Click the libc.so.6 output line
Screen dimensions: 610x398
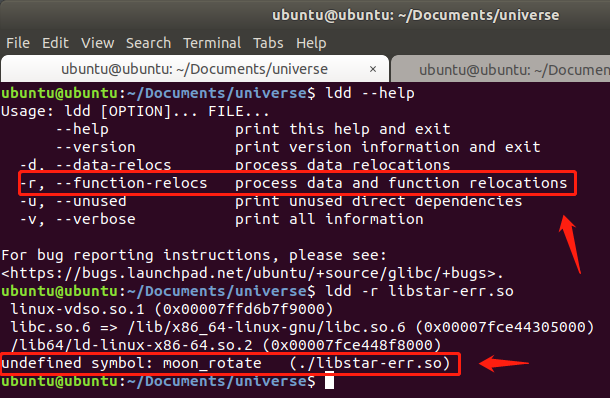click(x=302, y=327)
